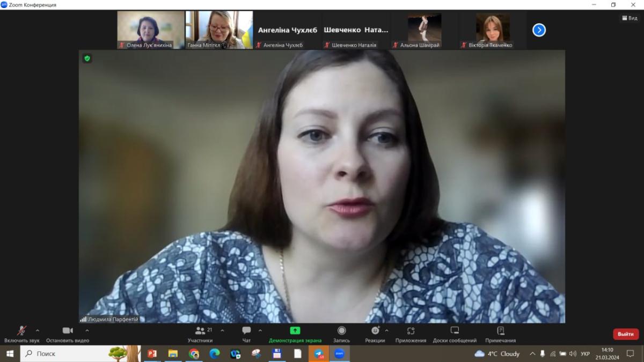Click the taskbar Поиск search box

pos(80,354)
